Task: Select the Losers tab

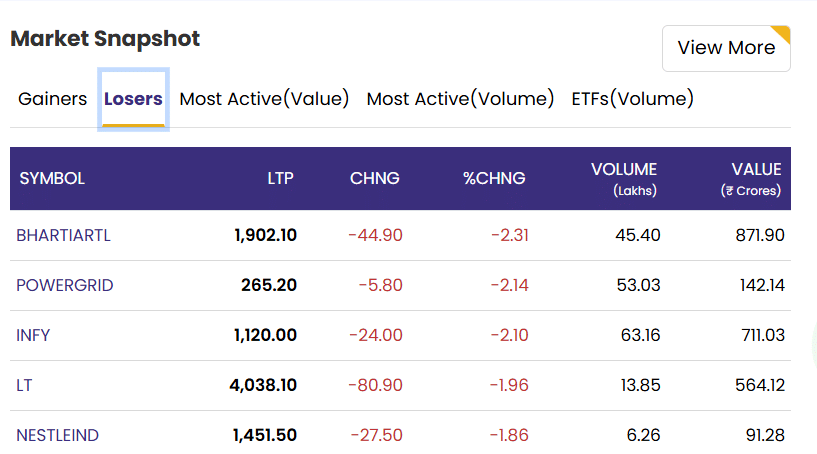Action: click(x=133, y=99)
